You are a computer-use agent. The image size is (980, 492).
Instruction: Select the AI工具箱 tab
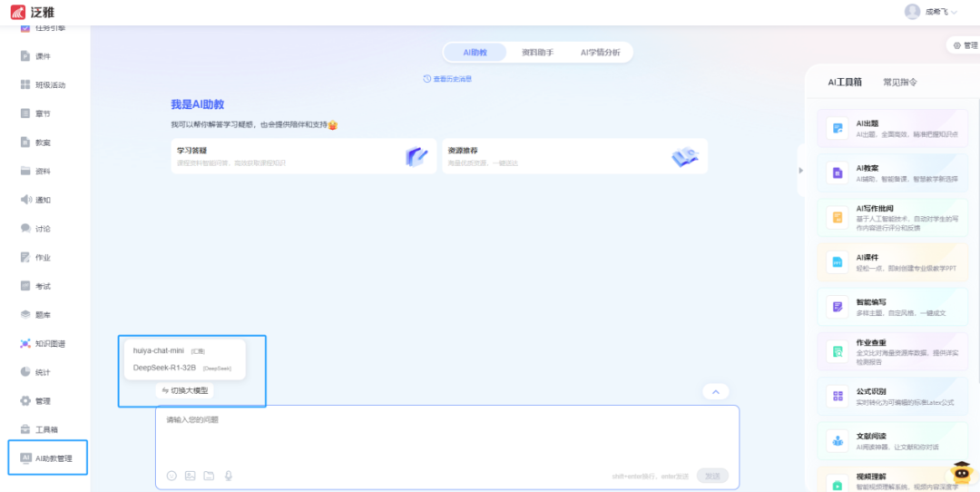pos(845,82)
